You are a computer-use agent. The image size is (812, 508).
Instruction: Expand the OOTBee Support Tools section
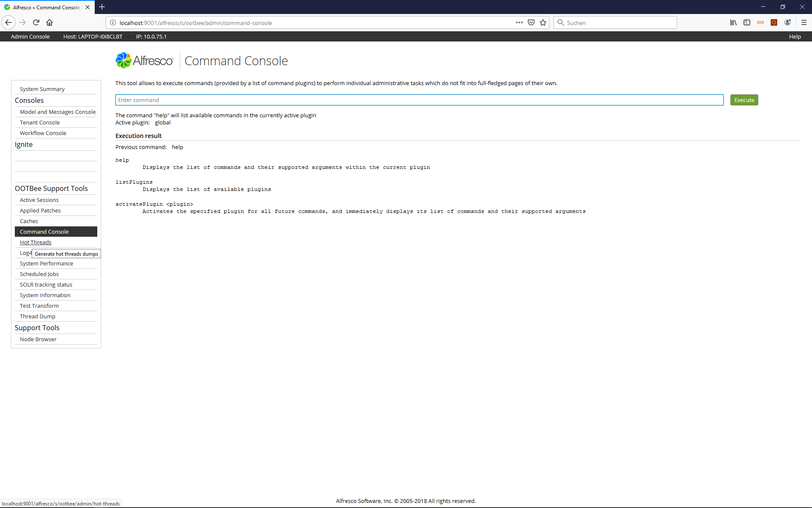coord(51,188)
